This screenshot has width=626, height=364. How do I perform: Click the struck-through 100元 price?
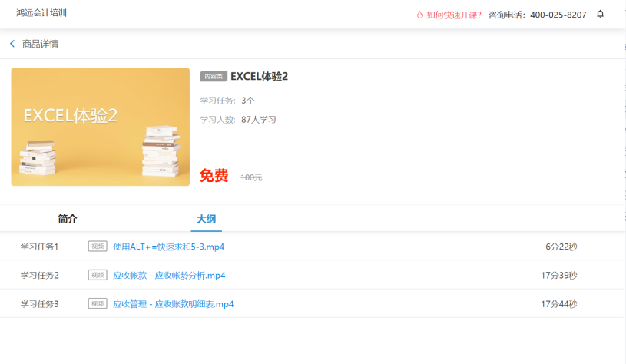(251, 177)
